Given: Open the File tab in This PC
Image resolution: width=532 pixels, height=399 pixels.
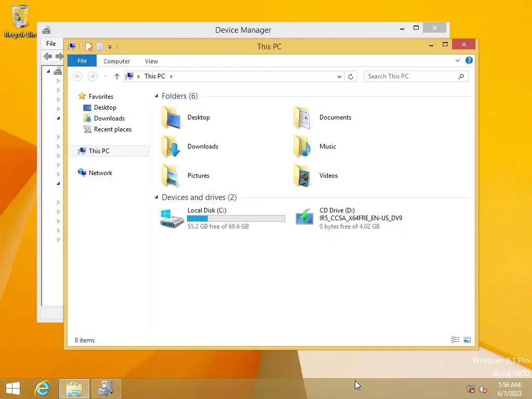Looking at the screenshot, I should 82,61.
